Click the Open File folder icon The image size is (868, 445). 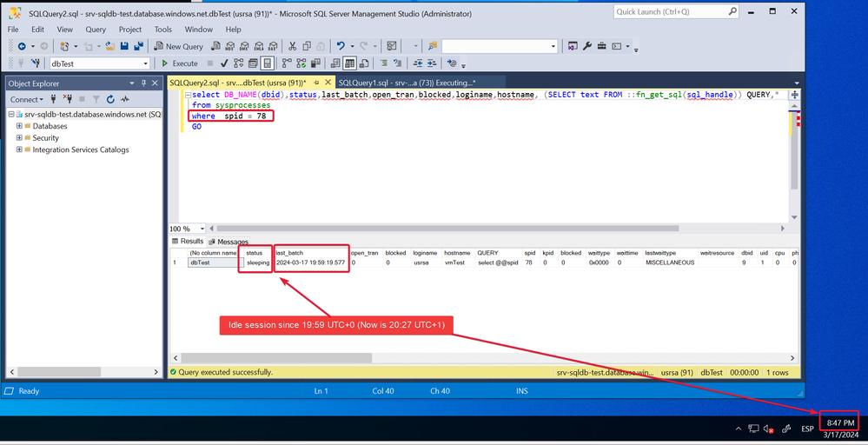(x=110, y=46)
